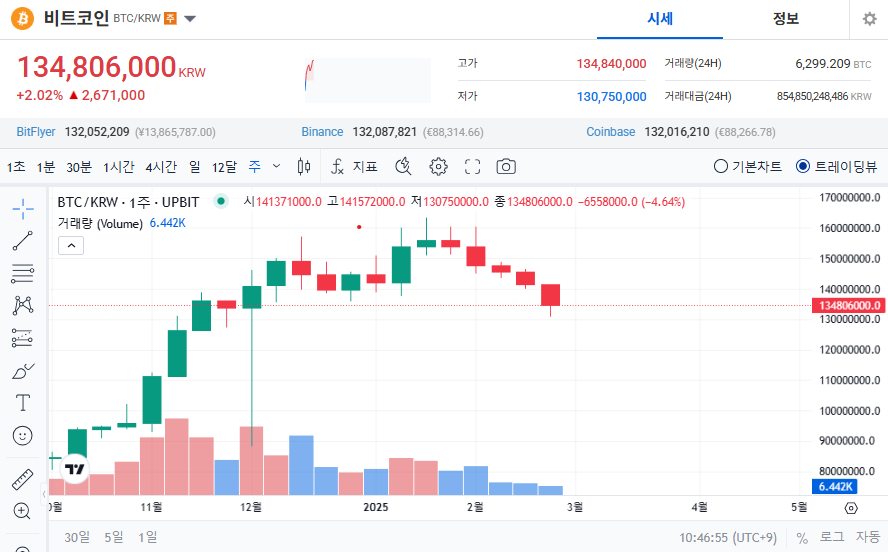
Task: Select the 일 daily interval
Action: click(195, 166)
